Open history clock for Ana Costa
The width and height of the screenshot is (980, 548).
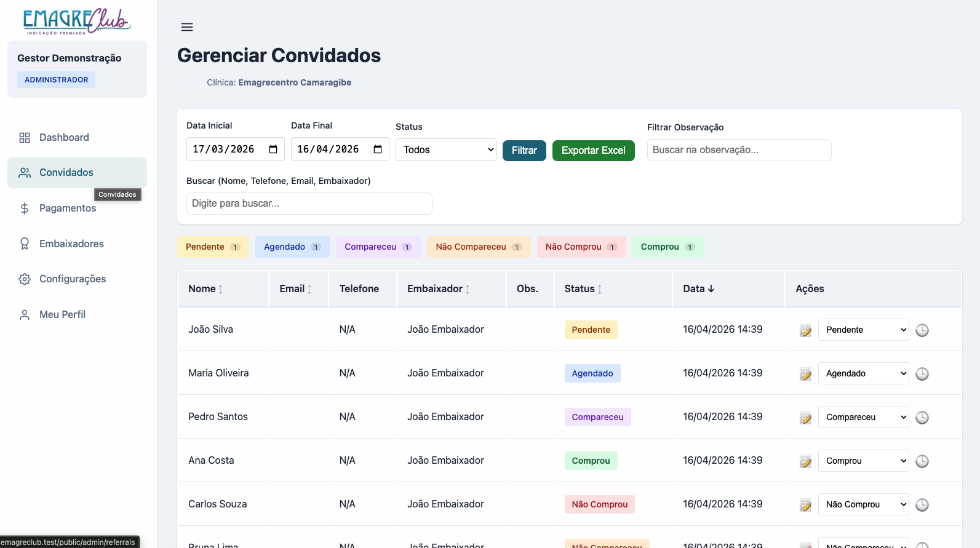922,461
